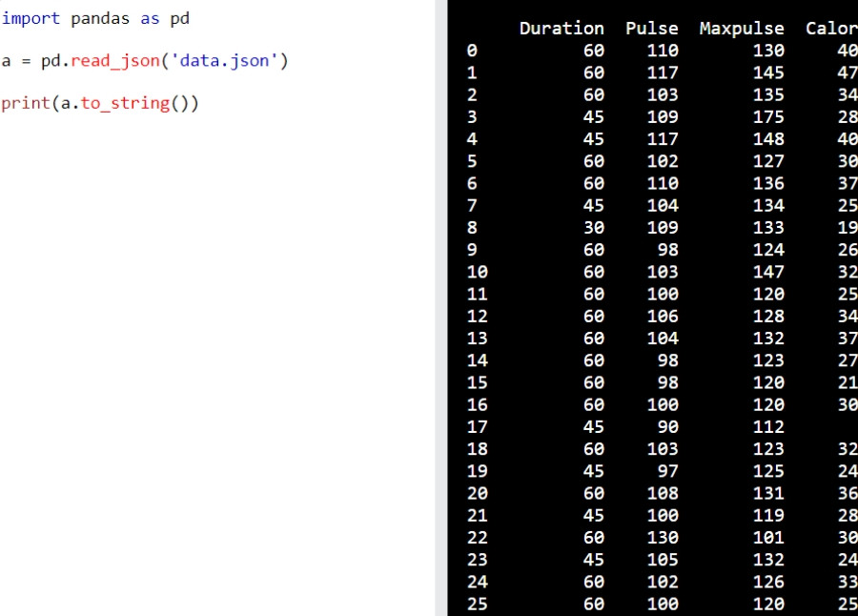Click the 'data.json' string literal
The height and width of the screenshot is (616, 858).
224,61
